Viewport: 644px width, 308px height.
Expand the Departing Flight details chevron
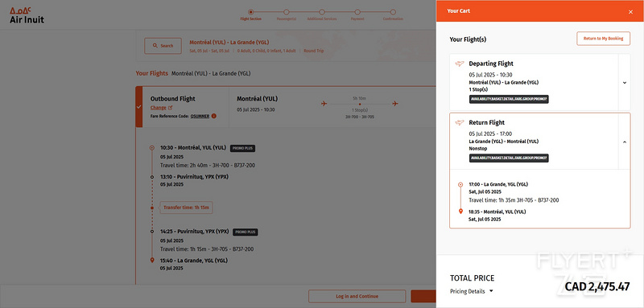pyautogui.click(x=625, y=83)
